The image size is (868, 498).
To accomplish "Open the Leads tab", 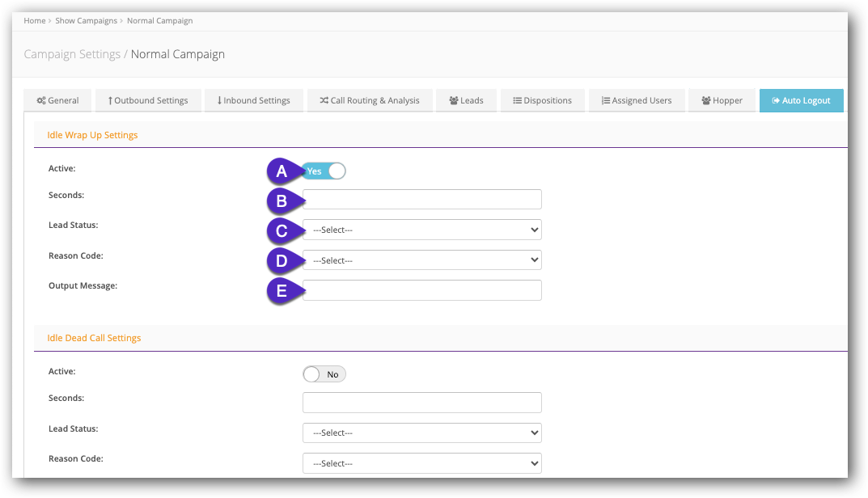I will (x=466, y=100).
